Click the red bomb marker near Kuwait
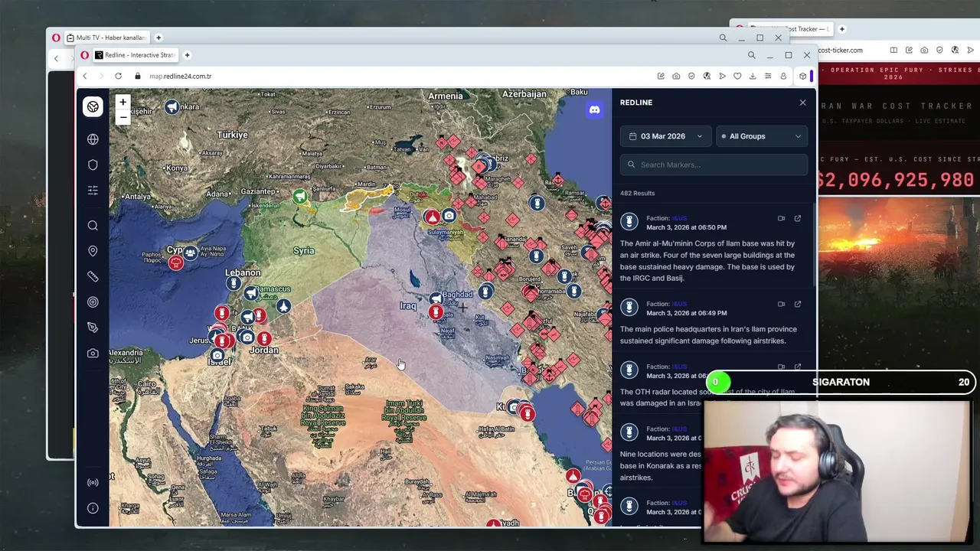Image resolution: width=980 pixels, height=551 pixels. pyautogui.click(x=527, y=413)
